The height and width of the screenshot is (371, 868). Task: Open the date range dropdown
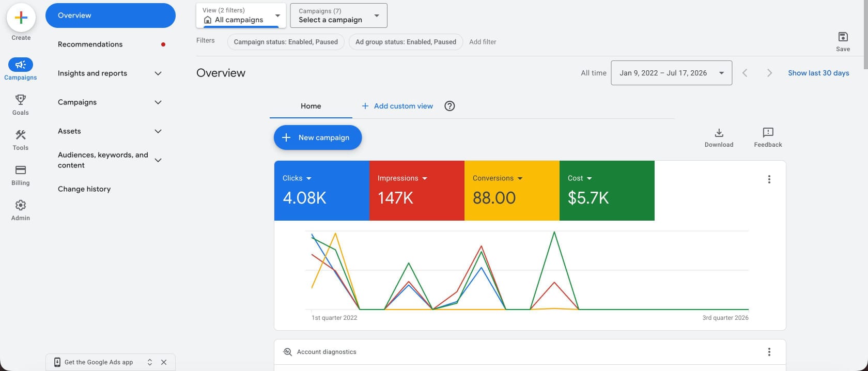pyautogui.click(x=671, y=73)
